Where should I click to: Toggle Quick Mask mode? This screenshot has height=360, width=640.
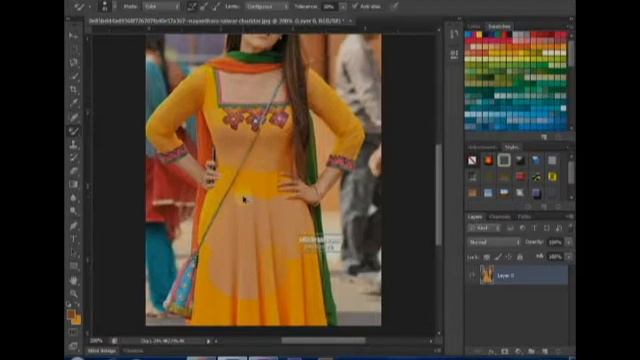pyautogui.click(x=73, y=333)
